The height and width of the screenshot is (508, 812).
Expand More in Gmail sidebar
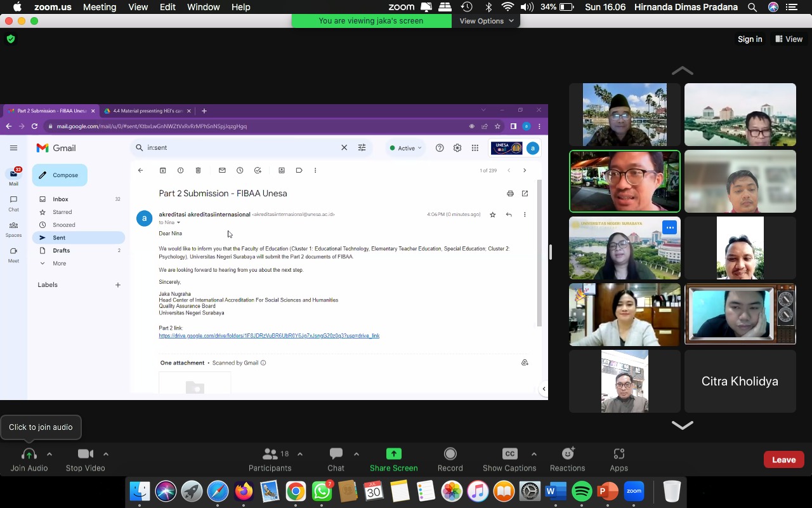(x=79, y=264)
